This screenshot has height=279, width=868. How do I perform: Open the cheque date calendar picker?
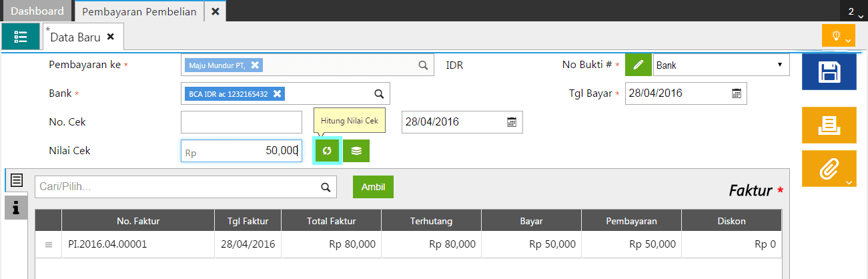pyautogui.click(x=512, y=122)
